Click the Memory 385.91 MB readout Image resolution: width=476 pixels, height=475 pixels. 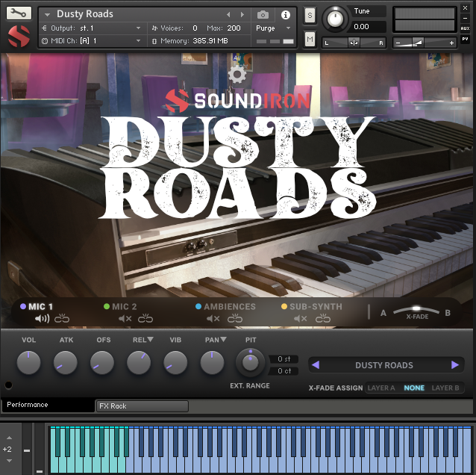[x=210, y=41]
